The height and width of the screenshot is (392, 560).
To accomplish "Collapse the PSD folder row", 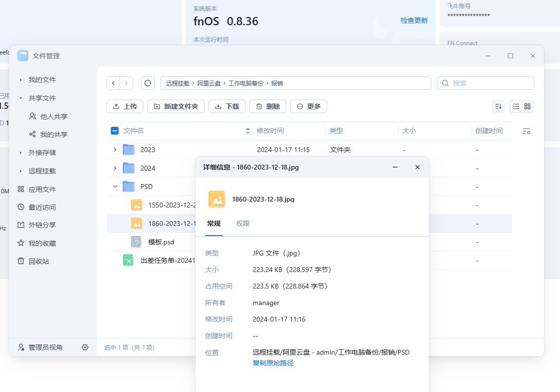I will point(115,187).
